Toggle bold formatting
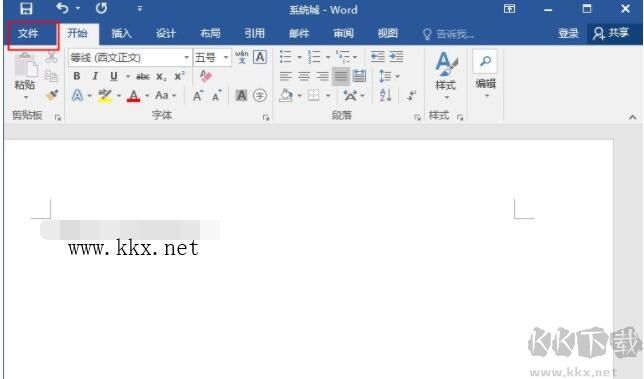The image size is (644, 379). click(x=77, y=76)
